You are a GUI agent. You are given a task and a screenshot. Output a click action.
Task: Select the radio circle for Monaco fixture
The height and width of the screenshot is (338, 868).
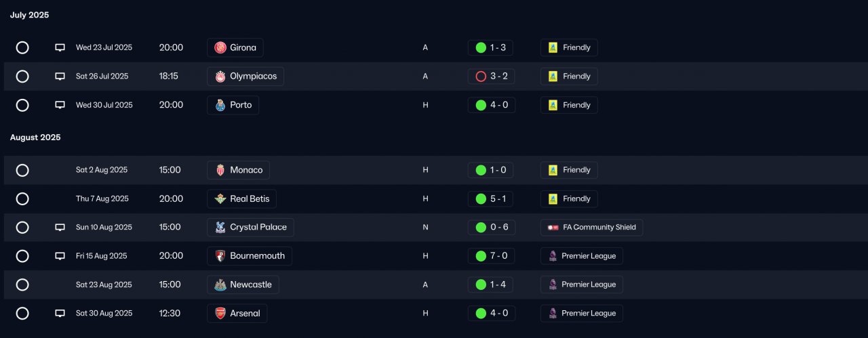pyautogui.click(x=22, y=170)
